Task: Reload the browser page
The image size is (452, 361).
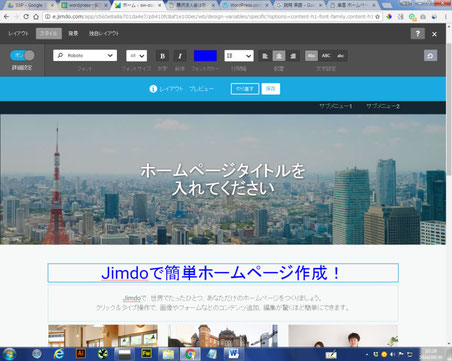Action: pyautogui.click(x=26, y=16)
